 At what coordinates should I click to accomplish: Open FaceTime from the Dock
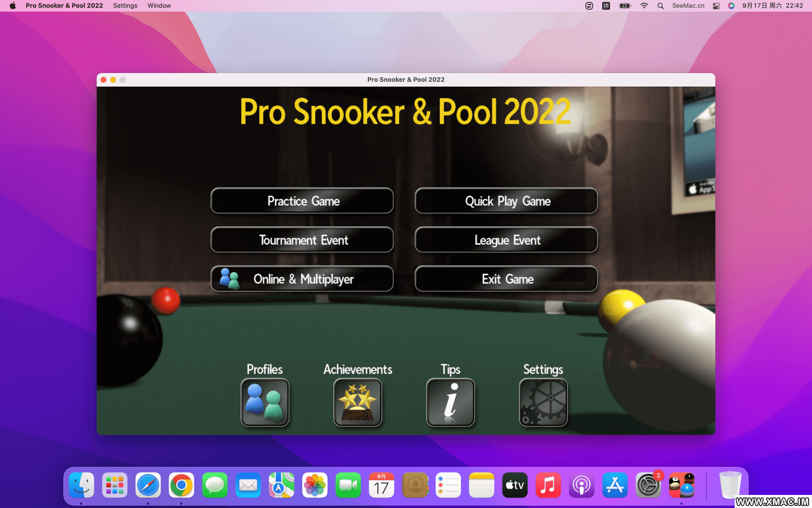348,485
